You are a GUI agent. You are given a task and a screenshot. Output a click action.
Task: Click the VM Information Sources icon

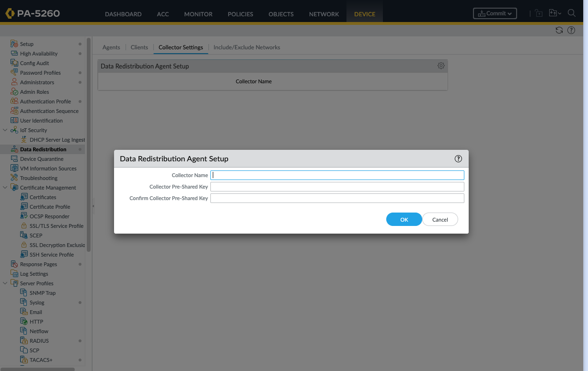pos(14,169)
